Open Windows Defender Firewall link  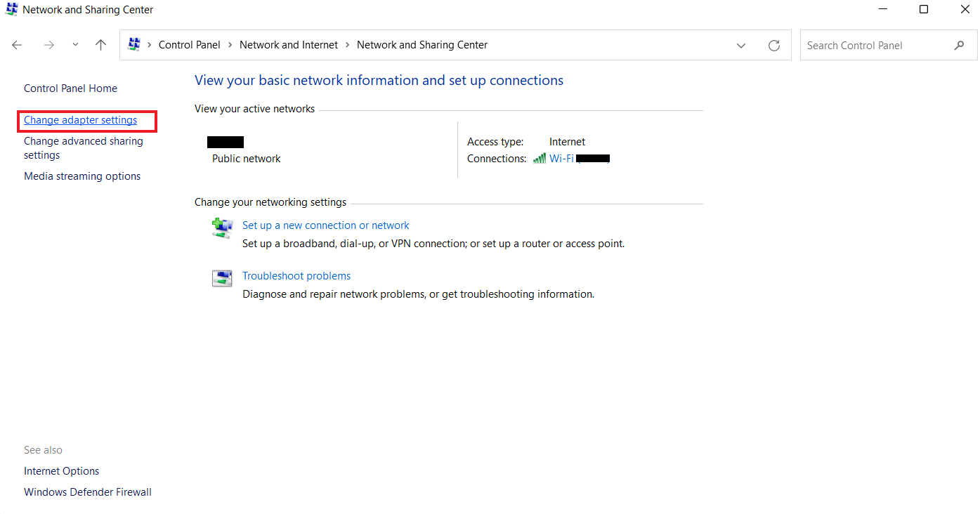88,492
